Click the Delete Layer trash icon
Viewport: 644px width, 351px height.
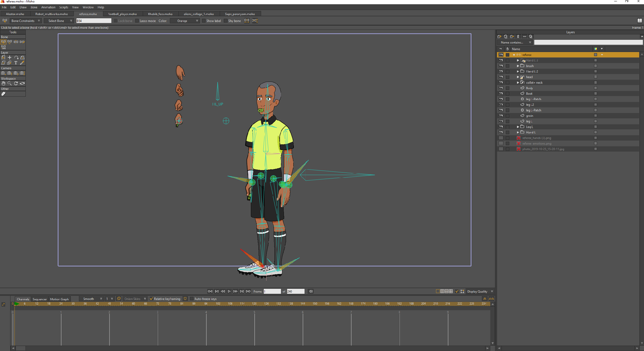tap(518, 36)
